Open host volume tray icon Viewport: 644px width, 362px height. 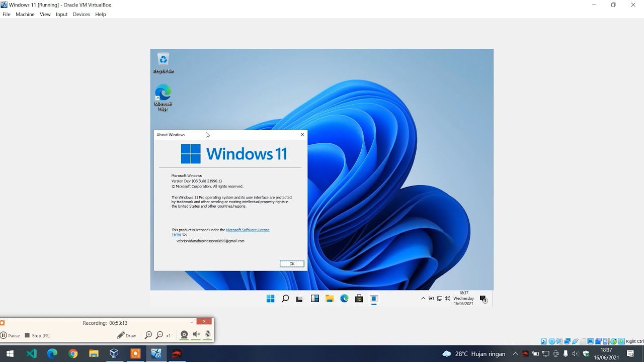pos(575,353)
